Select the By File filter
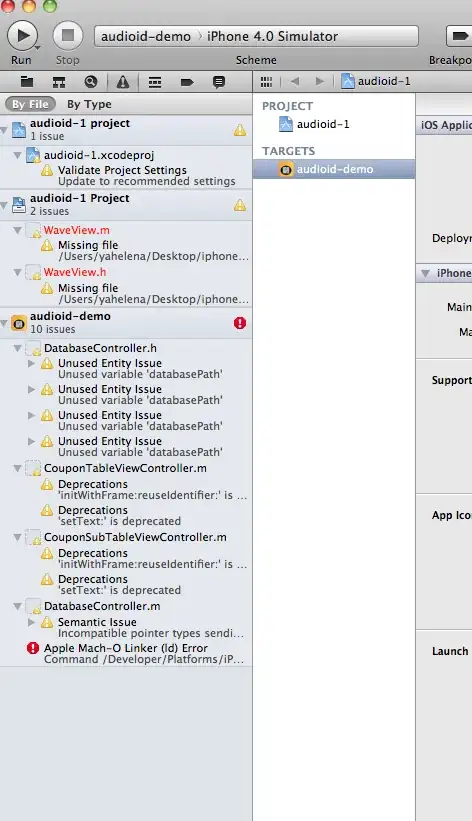The image size is (472, 821). tap(30, 104)
